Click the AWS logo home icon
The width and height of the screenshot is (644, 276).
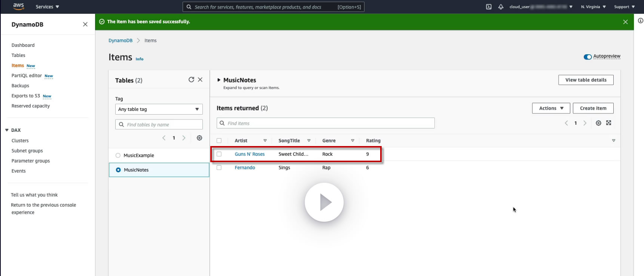point(18,6)
